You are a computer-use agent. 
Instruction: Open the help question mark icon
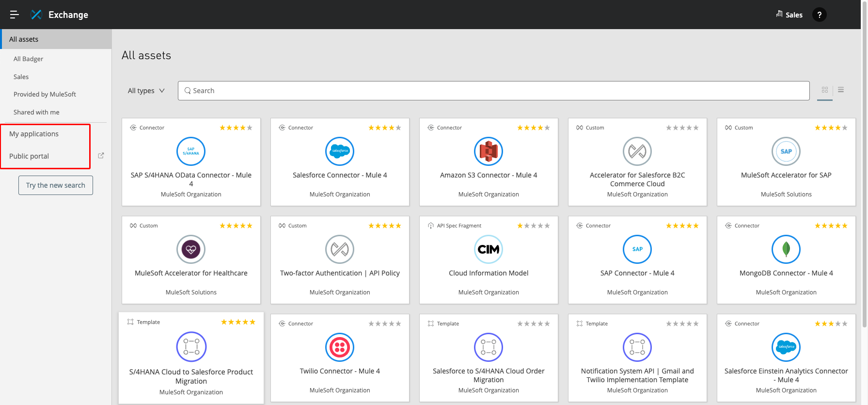820,15
